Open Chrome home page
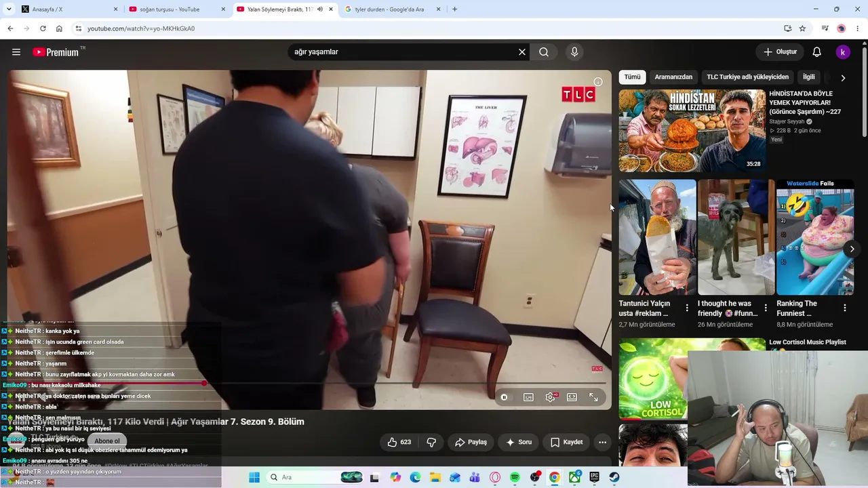The image size is (868, 488). pos(59,28)
